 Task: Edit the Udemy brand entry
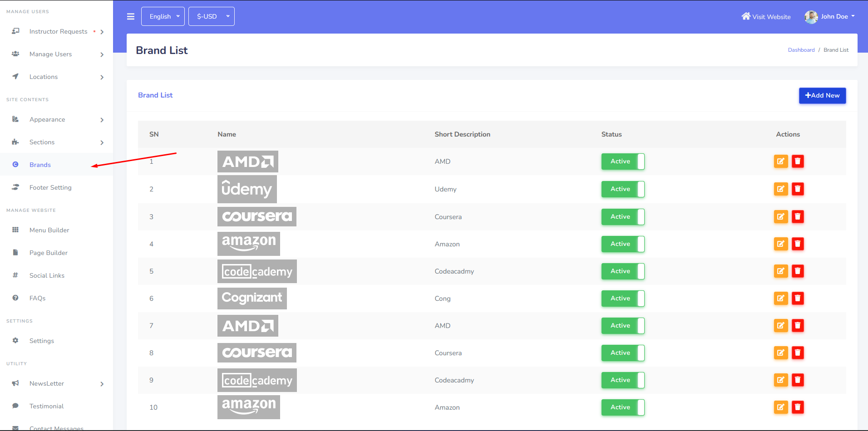pos(781,189)
